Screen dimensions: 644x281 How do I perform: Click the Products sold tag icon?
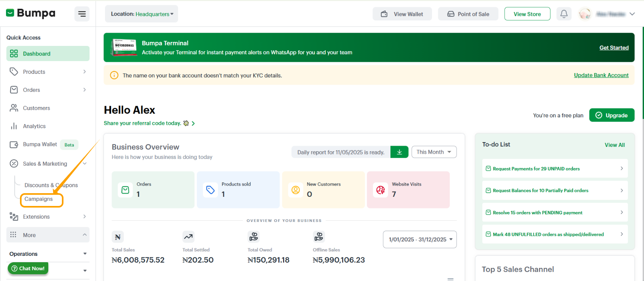tap(210, 190)
